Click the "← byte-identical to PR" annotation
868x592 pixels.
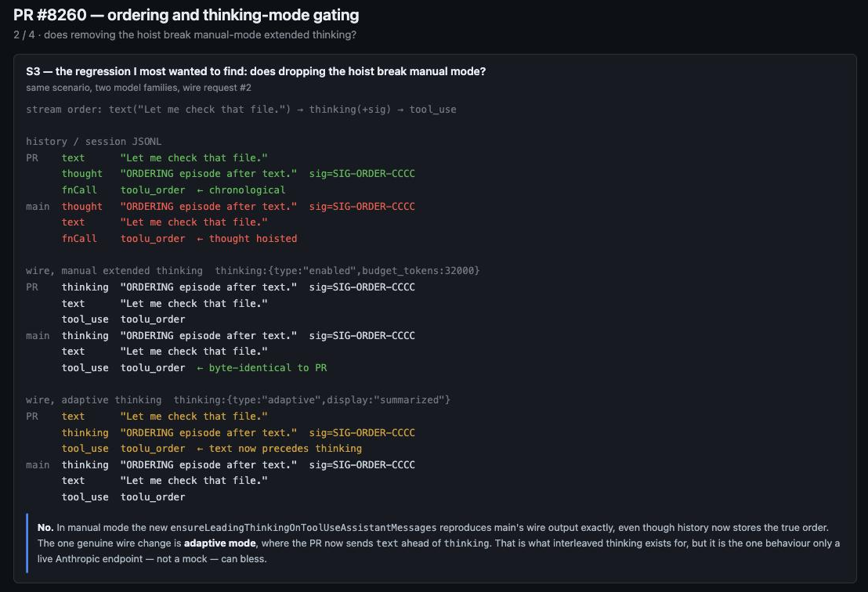click(x=262, y=368)
